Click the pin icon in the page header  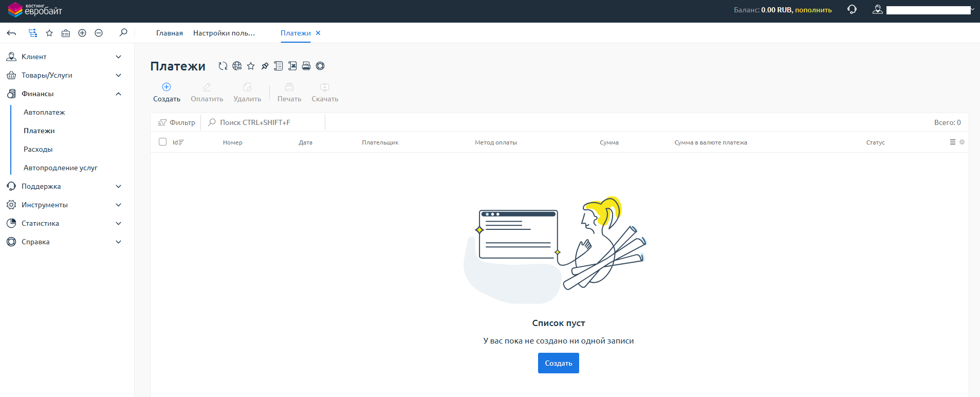[x=265, y=66]
